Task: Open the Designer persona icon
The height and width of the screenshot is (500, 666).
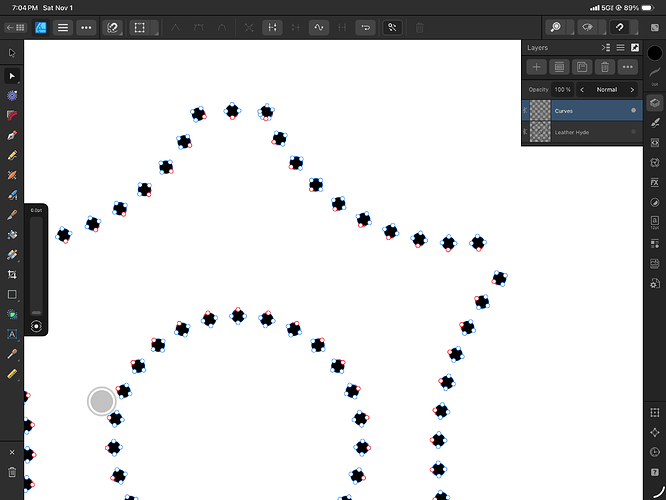Action: (40, 28)
